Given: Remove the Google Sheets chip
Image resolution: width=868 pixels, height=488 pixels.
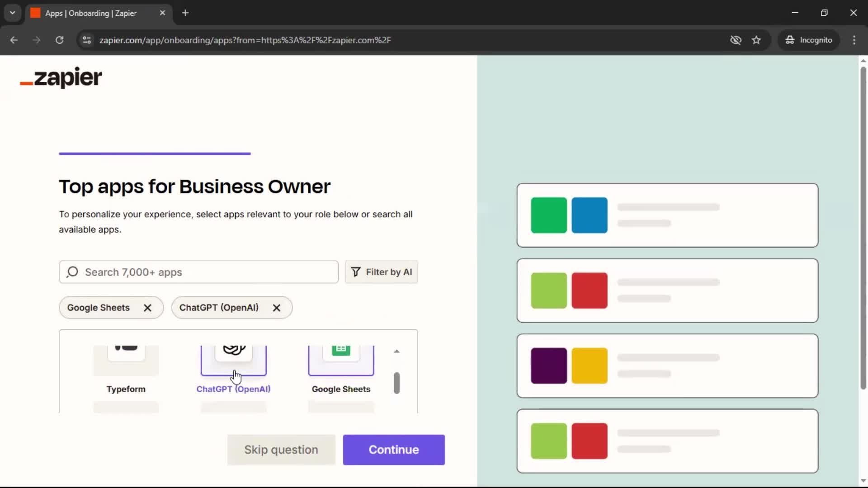Looking at the screenshot, I should pyautogui.click(x=147, y=308).
